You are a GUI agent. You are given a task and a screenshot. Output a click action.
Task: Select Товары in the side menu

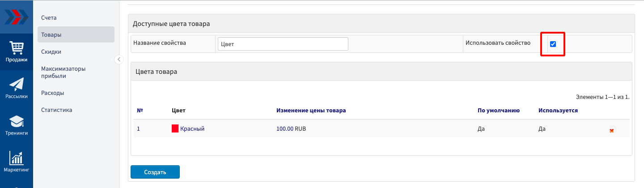pos(51,34)
